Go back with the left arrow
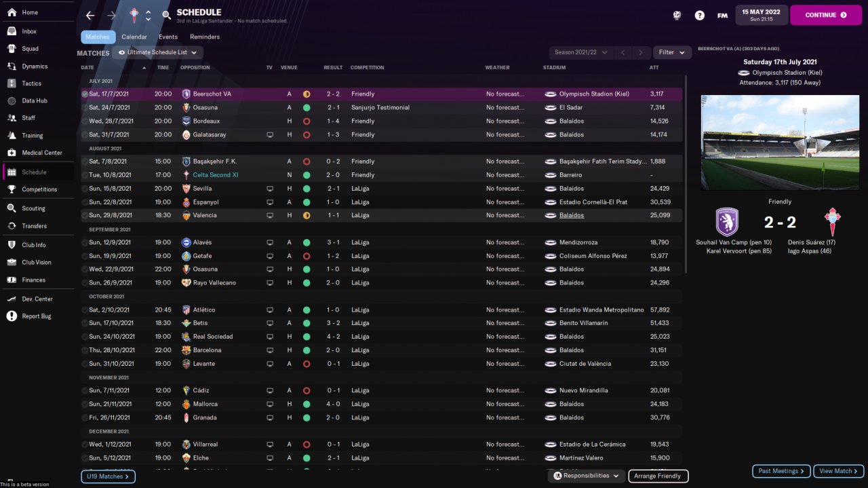868x488 pixels. pyautogui.click(x=90, y=15)
